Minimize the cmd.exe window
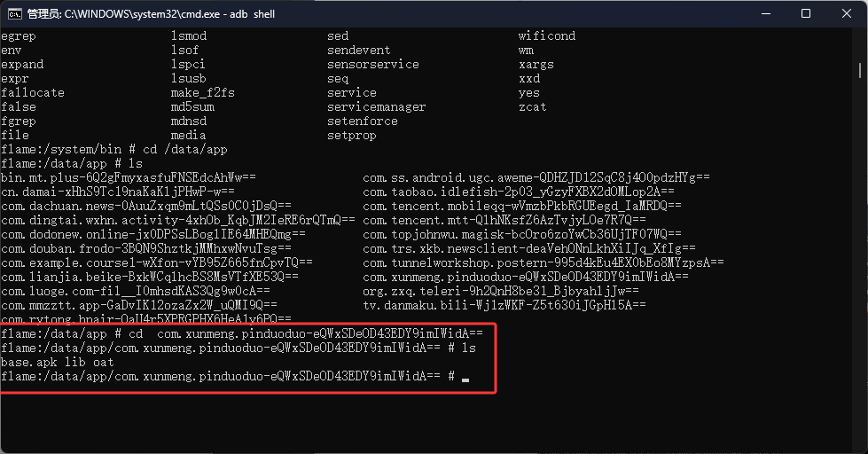Screen dimensions: 868x454 tap(765, 14)
